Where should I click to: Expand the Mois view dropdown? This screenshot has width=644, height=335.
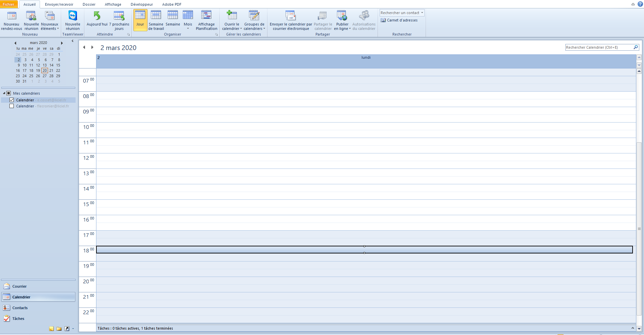coord(188,29)
